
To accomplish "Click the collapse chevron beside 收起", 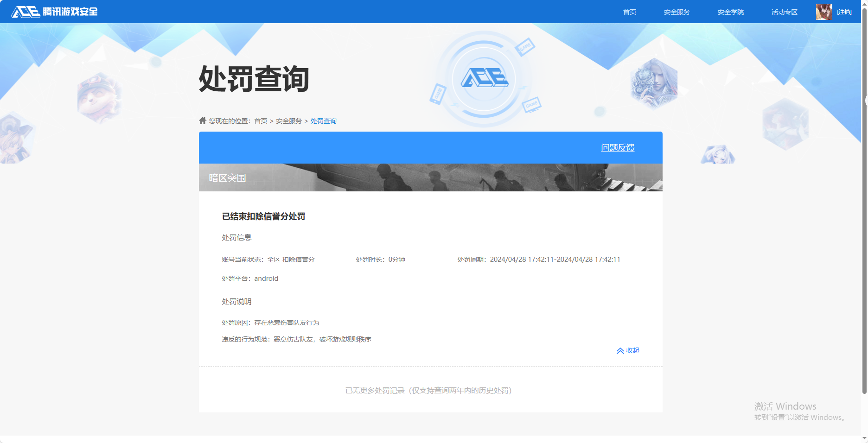I will pyautogui.click(x=620, y=351).
